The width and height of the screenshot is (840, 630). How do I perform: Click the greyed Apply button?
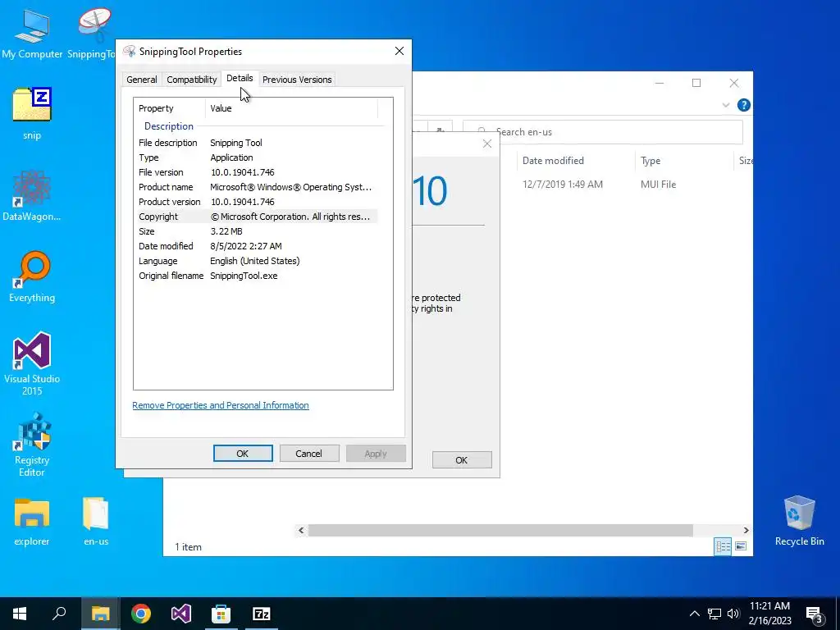pyautogui.click(x=376, y=453)
